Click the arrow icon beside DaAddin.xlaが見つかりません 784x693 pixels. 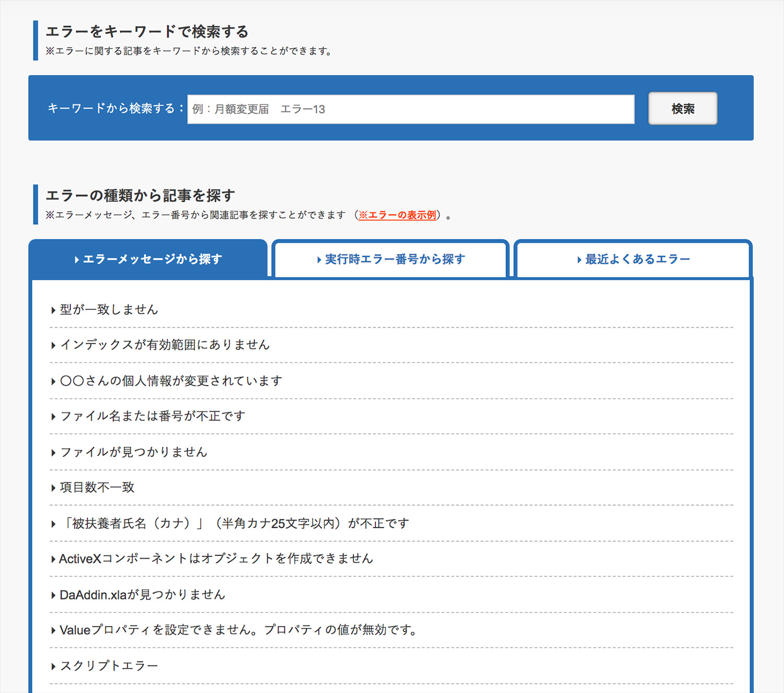pyautogui.click(x=53, y=595)
